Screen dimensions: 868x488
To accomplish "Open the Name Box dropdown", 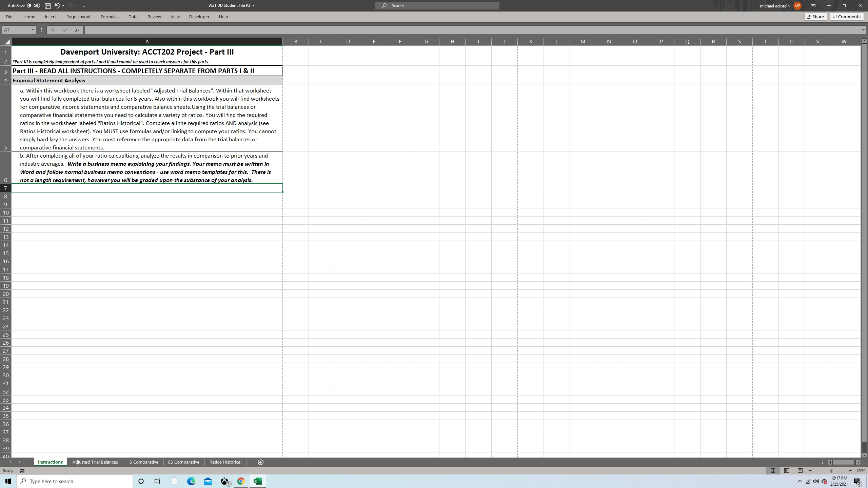I will coord(33,30).
